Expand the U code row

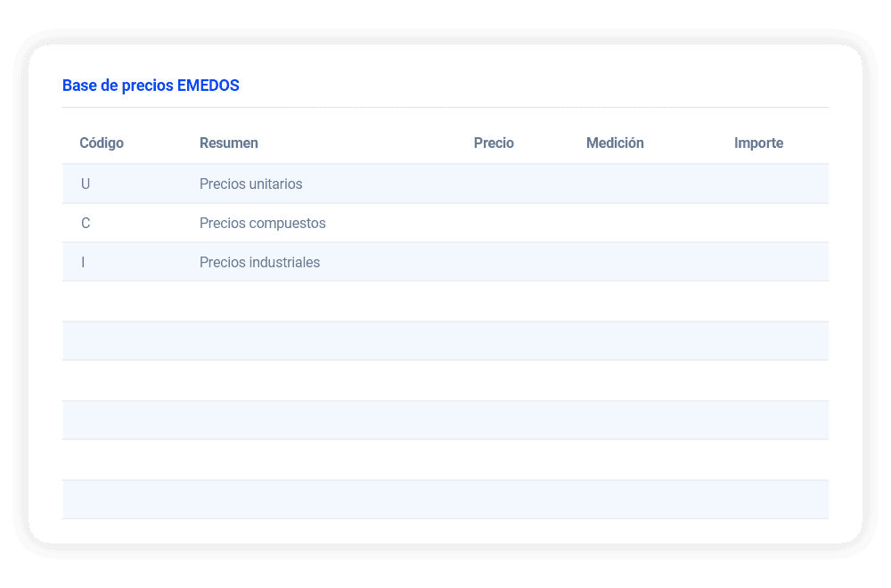[86, 184]
